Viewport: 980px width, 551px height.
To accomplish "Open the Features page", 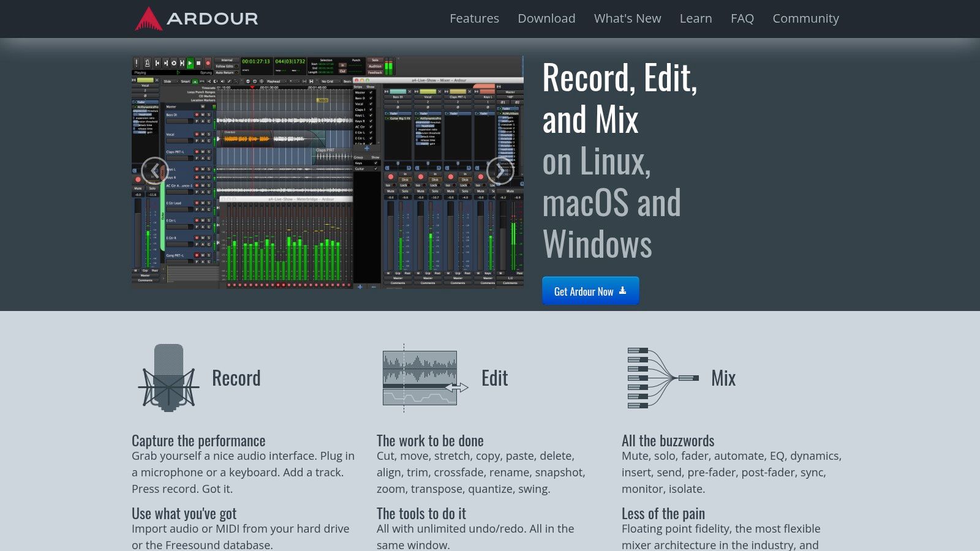I will (474, 18).
